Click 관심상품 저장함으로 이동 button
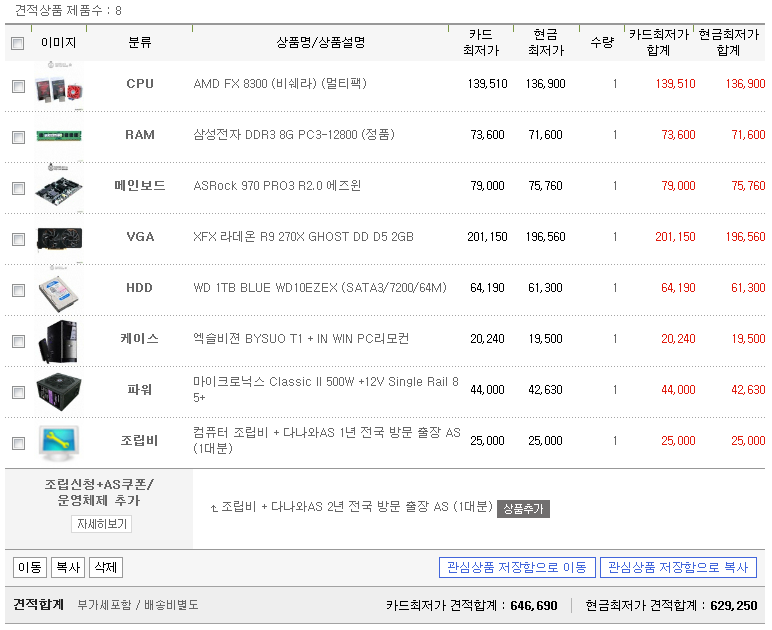This screenshot has width=772, height=630. [517, 568]
